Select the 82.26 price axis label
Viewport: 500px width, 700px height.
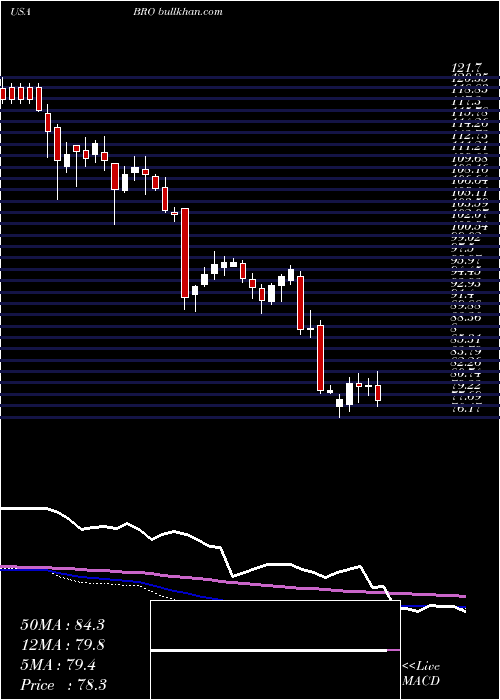click(x=468, y=364)
